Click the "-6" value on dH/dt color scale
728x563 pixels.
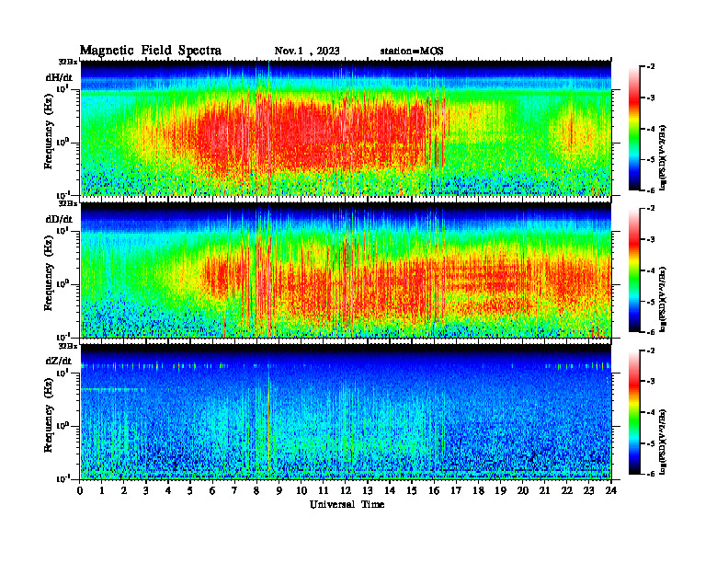(651, 190)
